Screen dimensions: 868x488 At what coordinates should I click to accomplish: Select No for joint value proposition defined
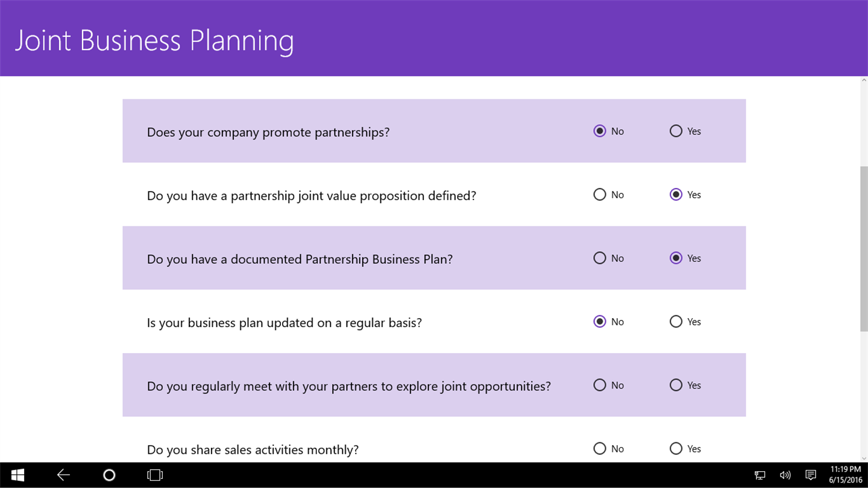click(600, 195)
